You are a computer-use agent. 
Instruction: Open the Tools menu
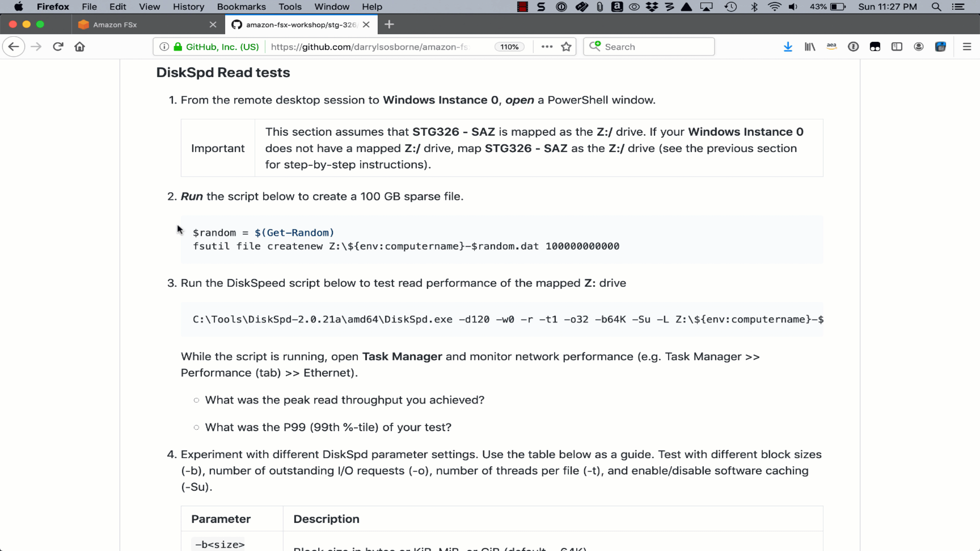pyautogui.click(x=290, y=6)
